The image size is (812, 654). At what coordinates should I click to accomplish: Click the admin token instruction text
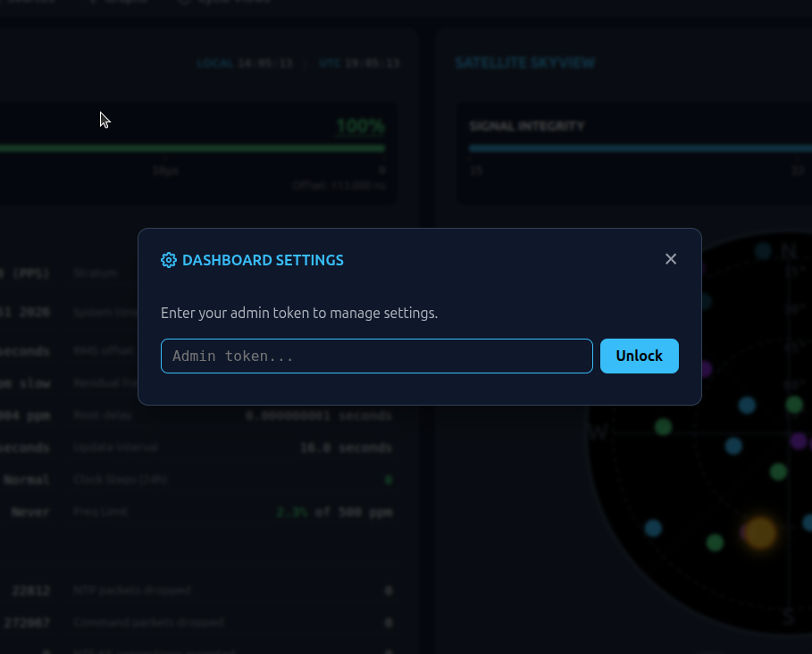[x=298, y=314]
